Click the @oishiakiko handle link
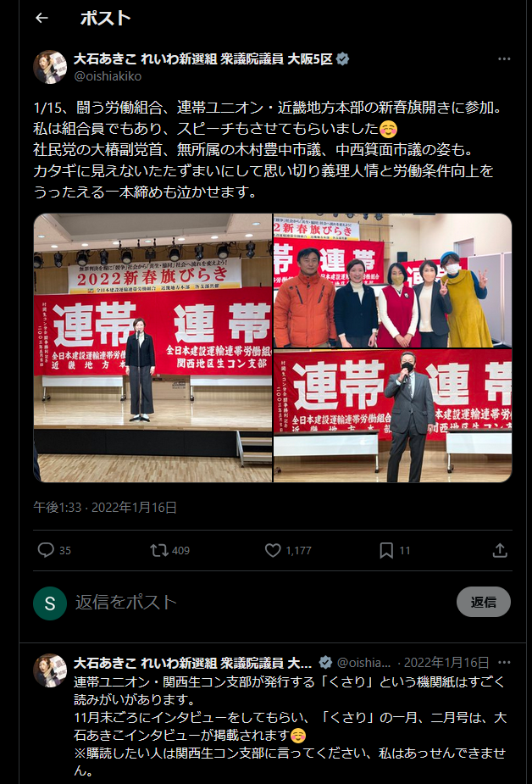This screenshot has height=784, width=532. [108, 76]
